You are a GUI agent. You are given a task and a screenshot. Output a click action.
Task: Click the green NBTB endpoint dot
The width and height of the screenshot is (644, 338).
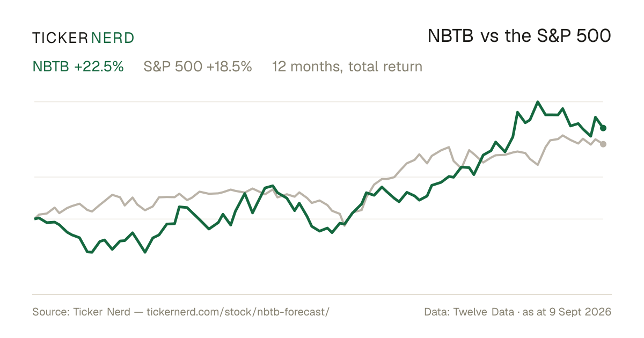tap(603, 128)
